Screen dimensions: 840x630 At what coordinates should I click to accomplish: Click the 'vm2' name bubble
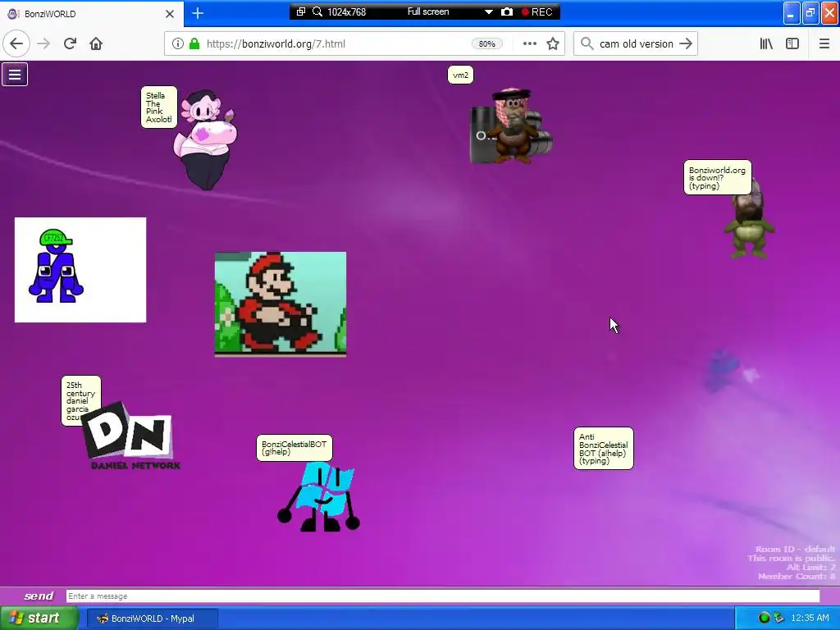tap(460, 75)
